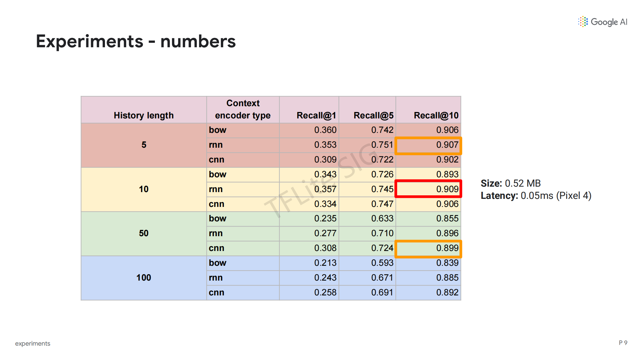Click the 0.343 Recall@1 value
Screen dimensions: 644x362
click(325, 174)
